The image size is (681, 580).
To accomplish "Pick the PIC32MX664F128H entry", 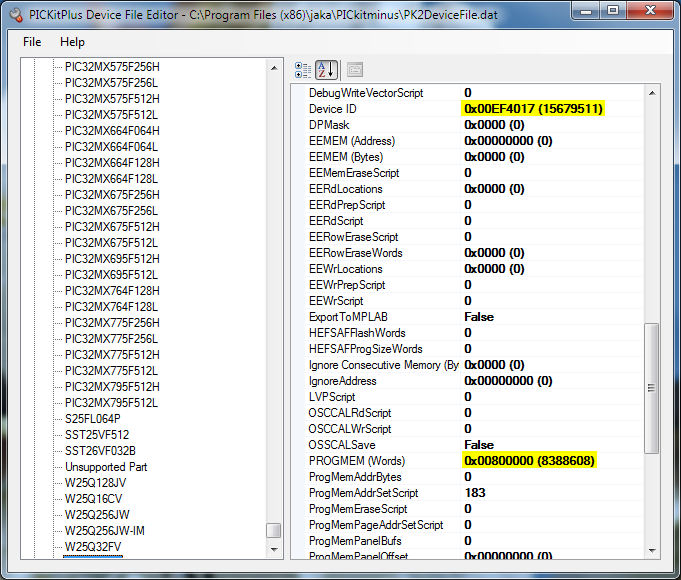I will click(112, 163).
